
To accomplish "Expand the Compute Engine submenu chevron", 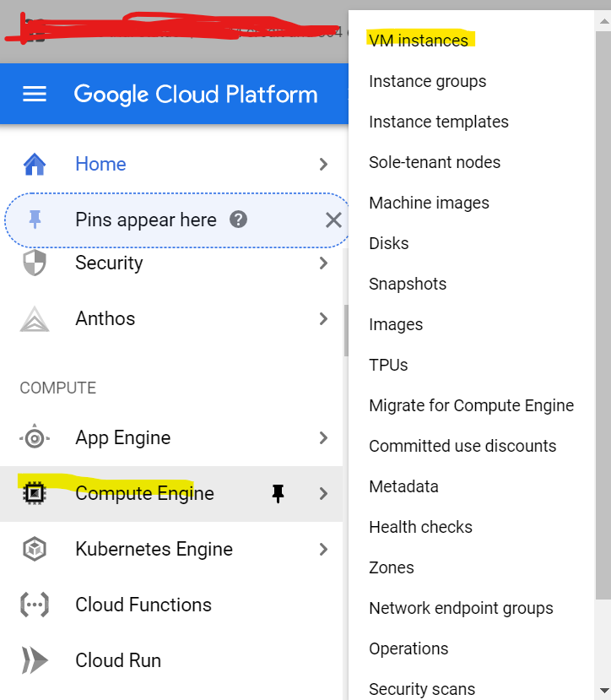I will [323, 493].
